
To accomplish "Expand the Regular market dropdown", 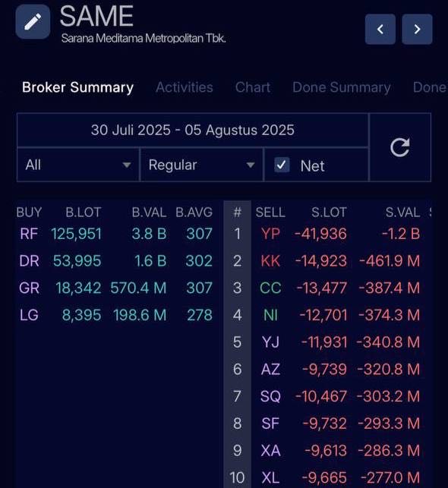I will [201, 165].
